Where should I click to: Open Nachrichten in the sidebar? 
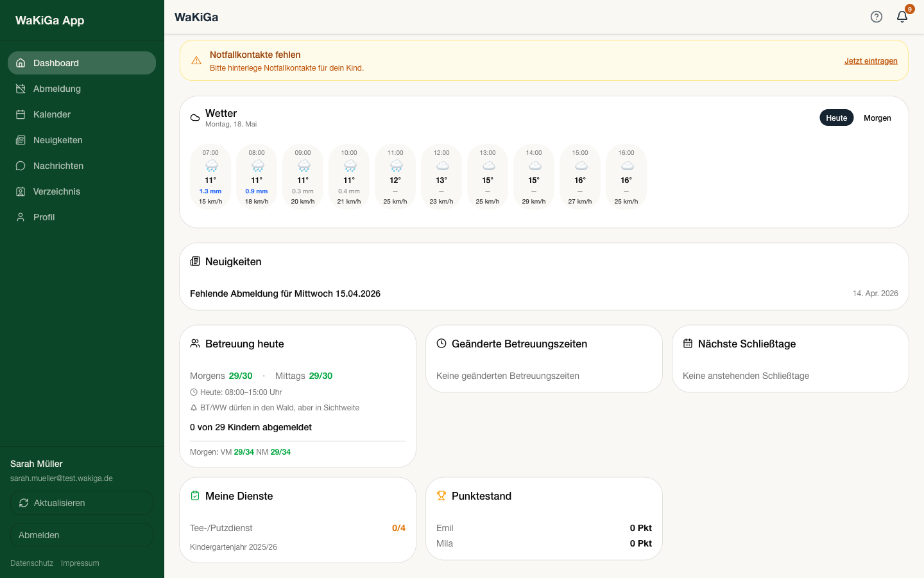81,166
